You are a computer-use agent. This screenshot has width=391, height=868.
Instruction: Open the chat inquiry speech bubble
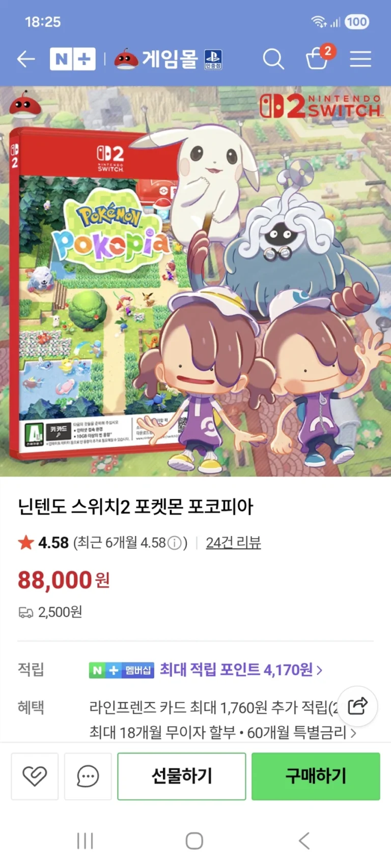tap(88, 776)
